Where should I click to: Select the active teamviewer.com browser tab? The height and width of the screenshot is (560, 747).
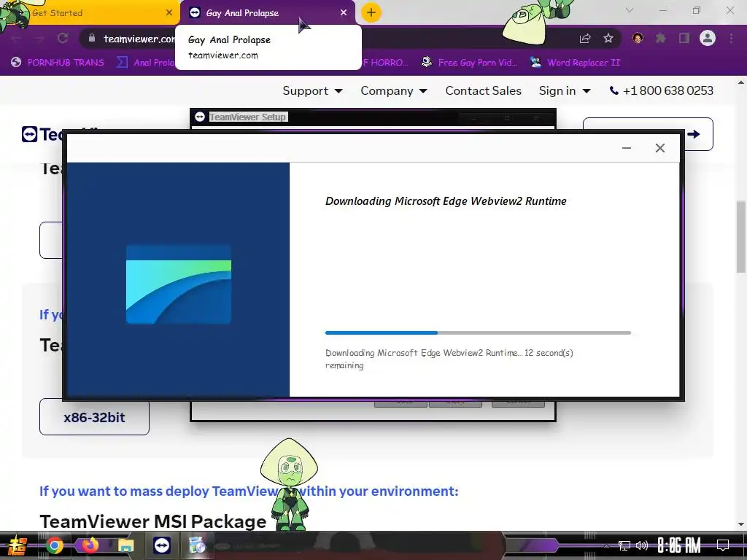tap(267, 13)
